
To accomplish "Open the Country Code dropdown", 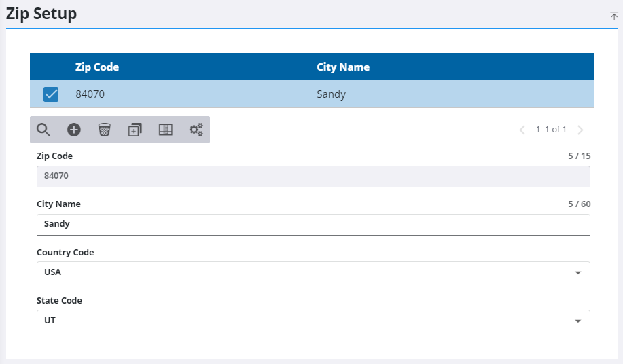I will (313, 272).
